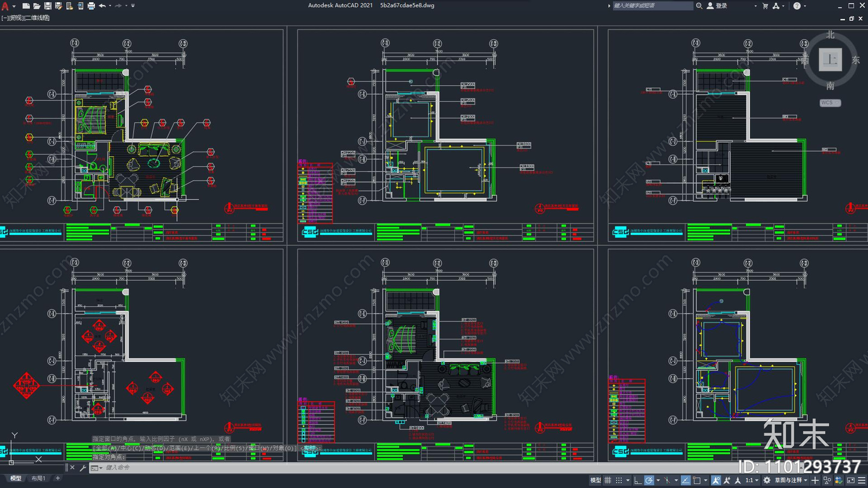Screen dimensions: 868x488
Task: Toggle Polar tracking in status bar
Action: [x=649, y=480]
